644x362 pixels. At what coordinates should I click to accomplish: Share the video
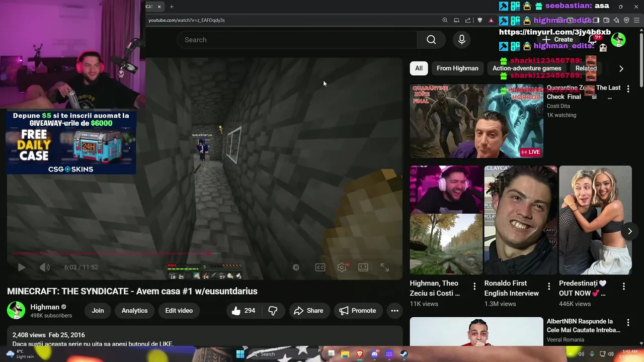tap(308, 311)
